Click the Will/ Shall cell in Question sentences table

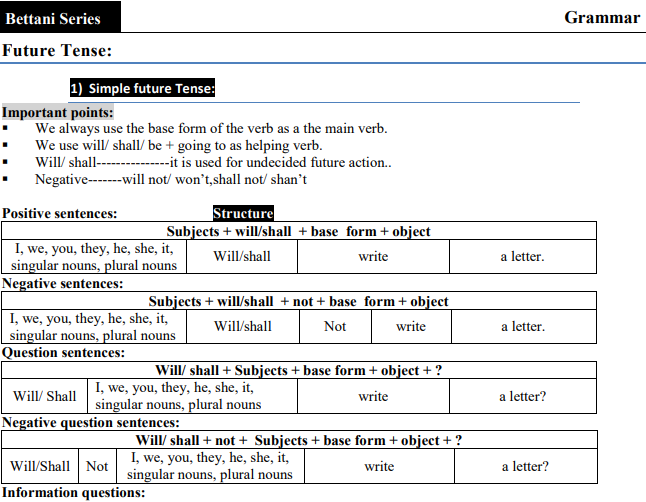tap(45, 396)
